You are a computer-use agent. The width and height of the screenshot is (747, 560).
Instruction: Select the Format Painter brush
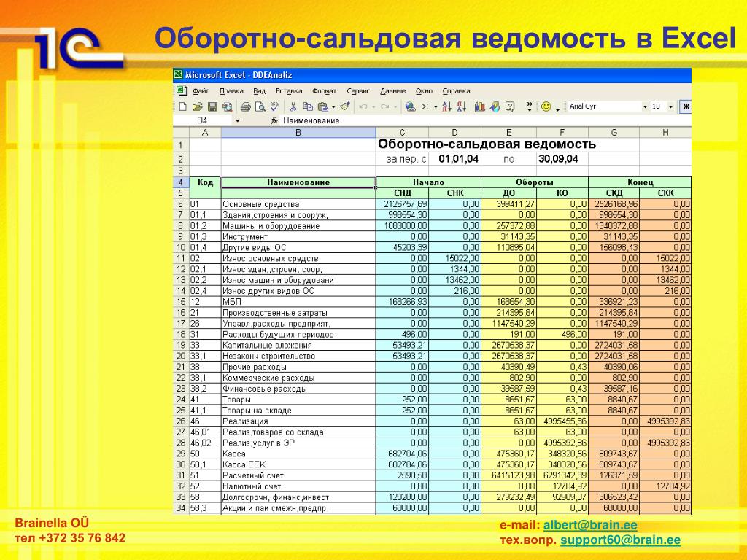[345, 106]
